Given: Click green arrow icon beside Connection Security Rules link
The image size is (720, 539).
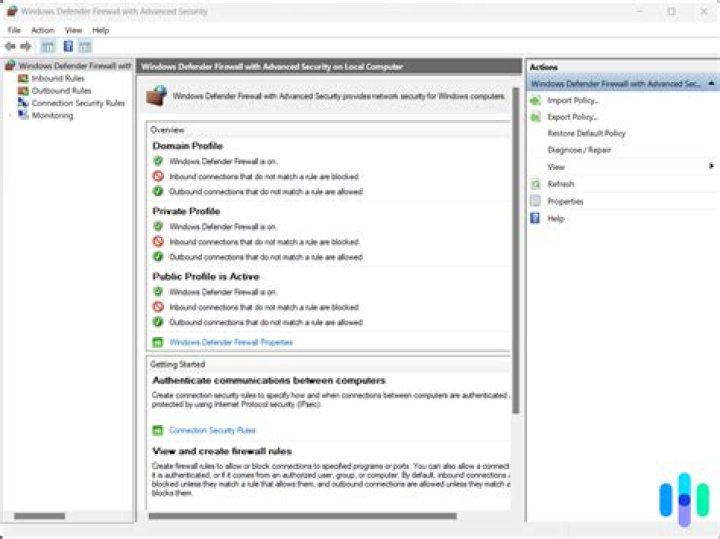Looking at the screenshot, I should (158, 430).
